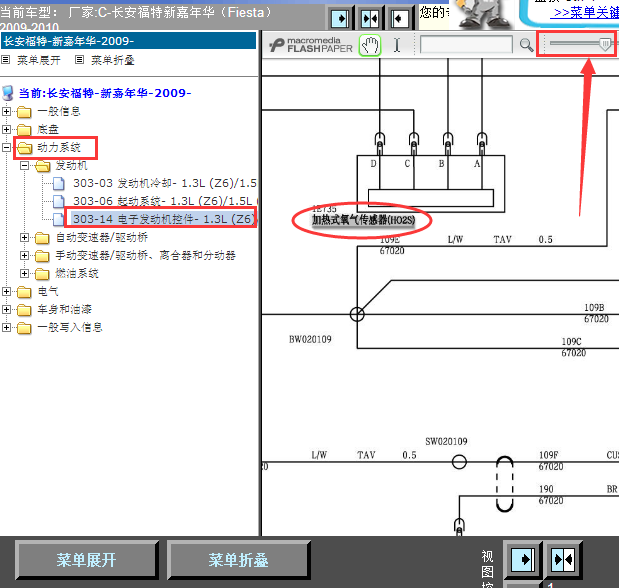Expand the 自动变速器/驱动桥 node
619x588 pixels.
pos(24,237)
